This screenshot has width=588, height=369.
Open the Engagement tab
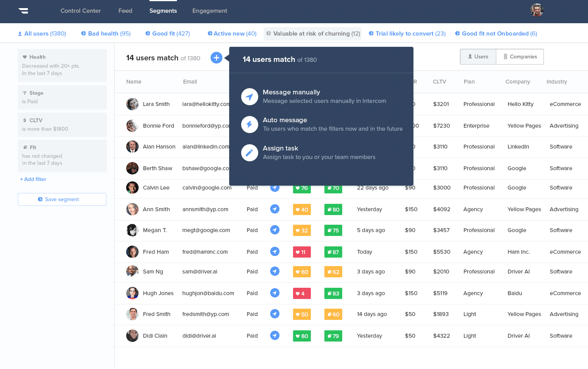coord(210,11)
